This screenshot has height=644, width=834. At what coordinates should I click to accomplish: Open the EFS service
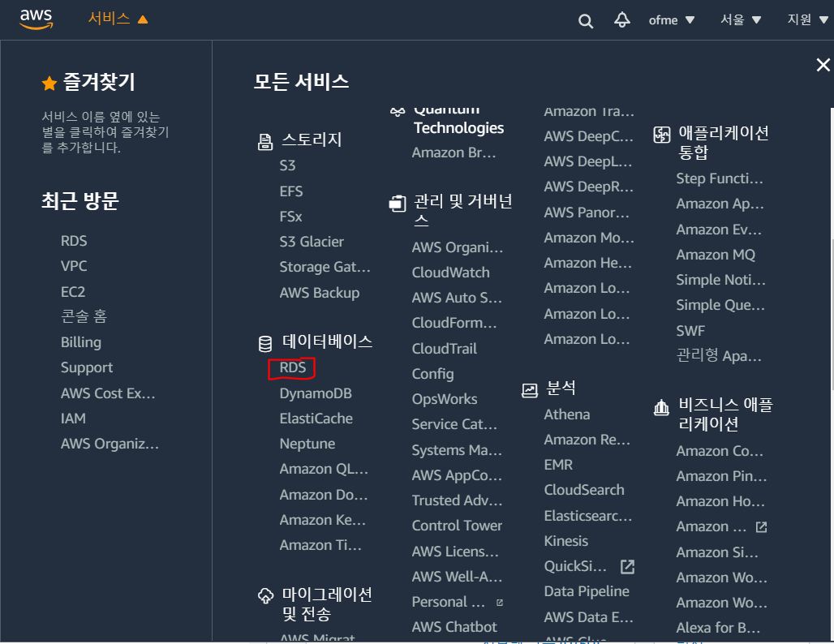pyautogui.click(x=291, y=191)
